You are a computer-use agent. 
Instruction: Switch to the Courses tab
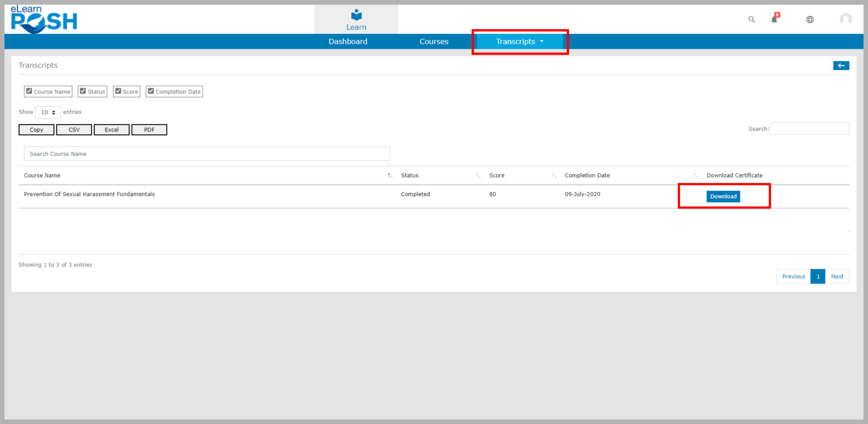[x=434, y=42]
